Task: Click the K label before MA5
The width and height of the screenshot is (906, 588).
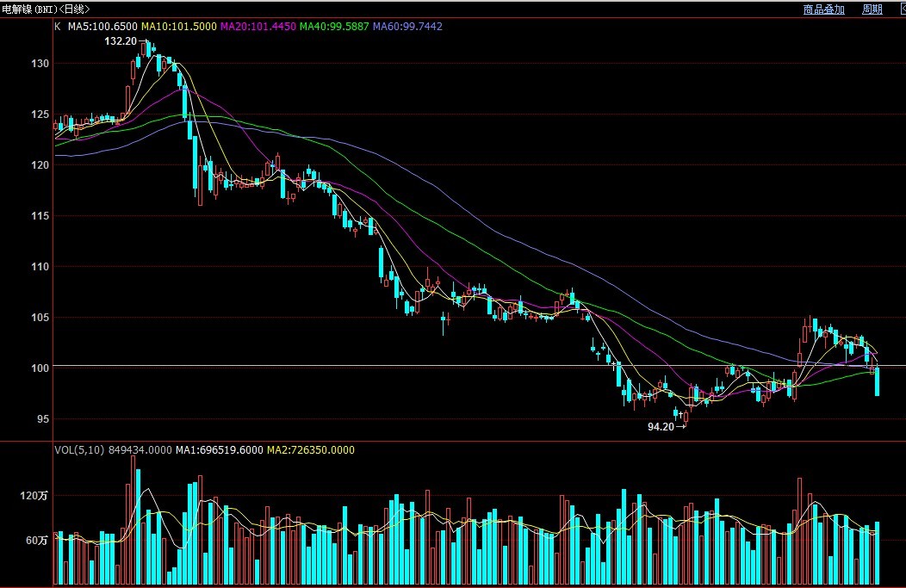Action: pos(57,27)
